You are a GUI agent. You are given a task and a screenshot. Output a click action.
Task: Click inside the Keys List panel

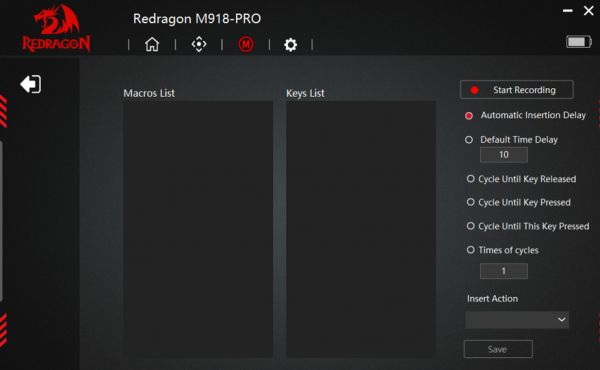tap(361, 229)
